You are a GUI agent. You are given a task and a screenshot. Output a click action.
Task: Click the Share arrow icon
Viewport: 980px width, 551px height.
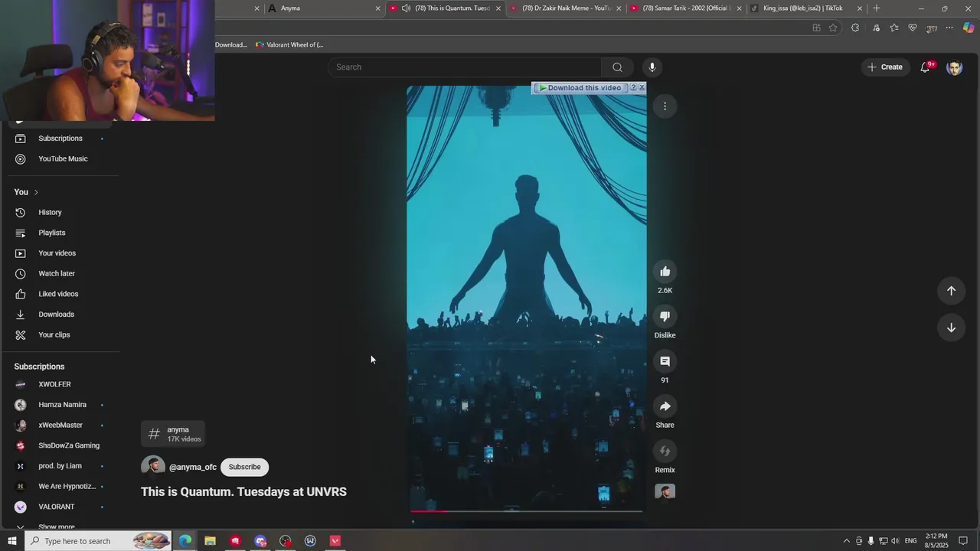click(x=665, y=406)
